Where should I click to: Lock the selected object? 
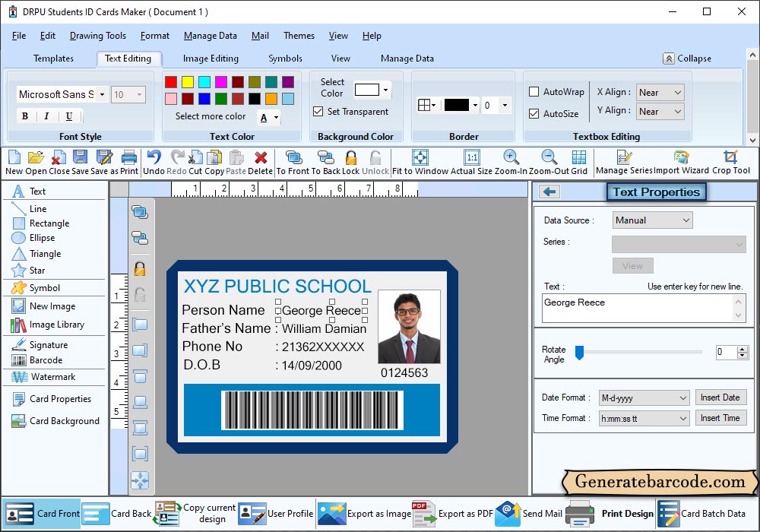[351, 163]
